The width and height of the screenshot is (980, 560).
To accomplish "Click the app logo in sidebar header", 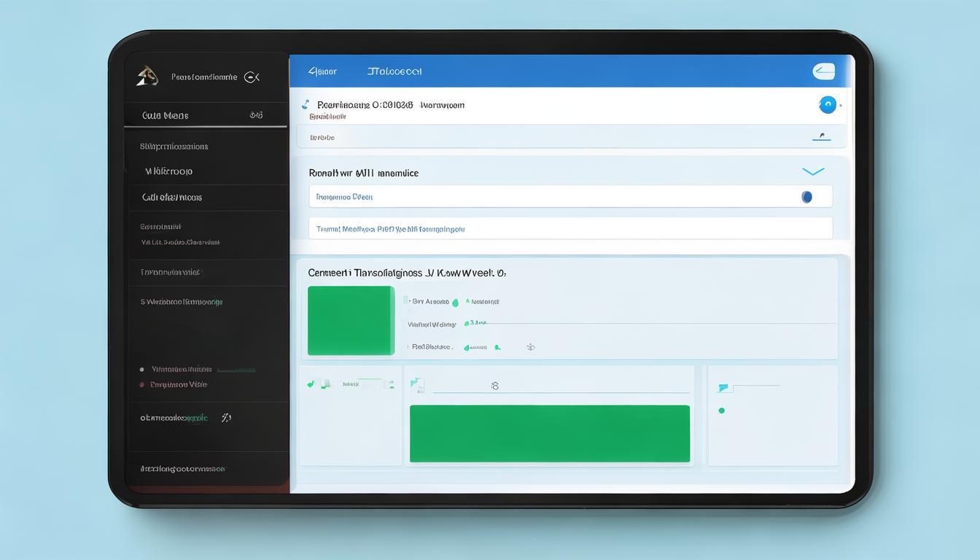I will pos(147,76).
